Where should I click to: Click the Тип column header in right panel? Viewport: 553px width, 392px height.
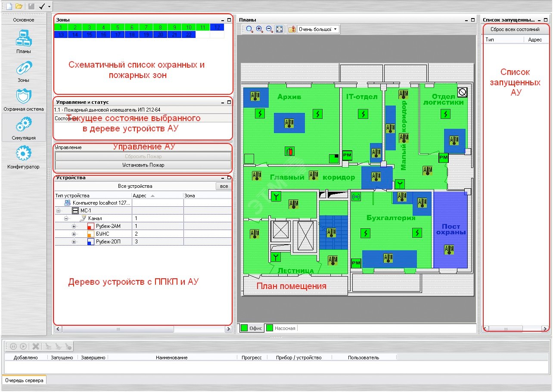click(x=503, y=40)
